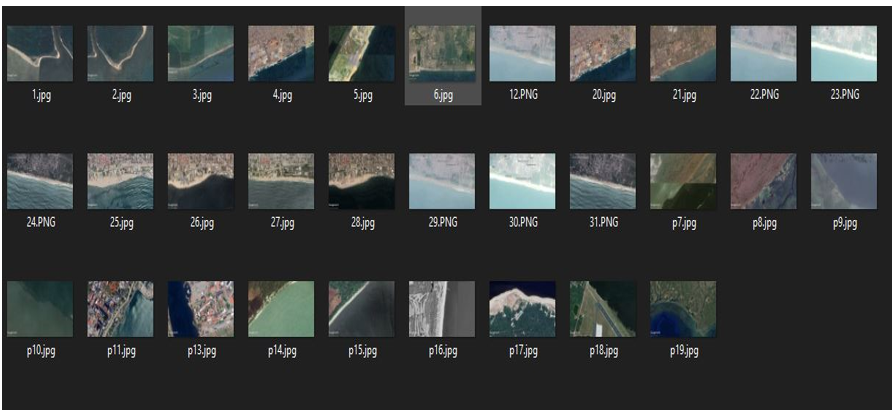Select the 26.jpg thumbnail
892x412 pixels.
click(201, 181)
